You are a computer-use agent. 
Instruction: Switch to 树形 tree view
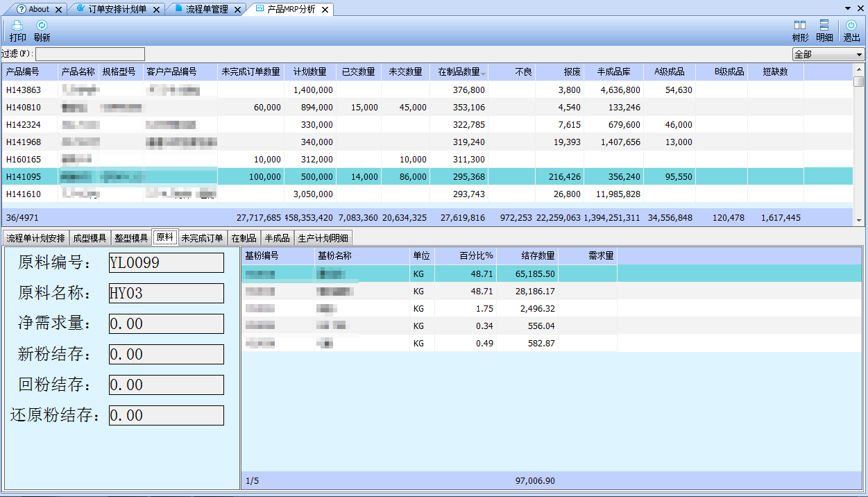tap(800, 26)
